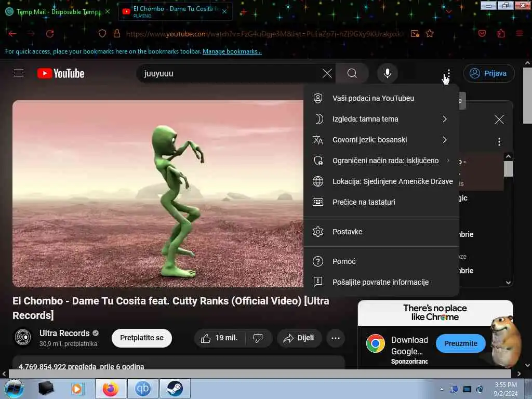The image size is (532, 399).
Task: Close the playlist panel with X
Action: (499, 119)
